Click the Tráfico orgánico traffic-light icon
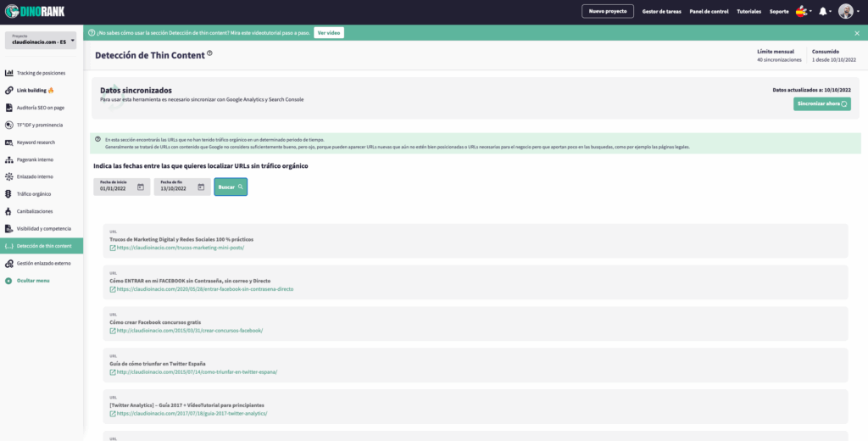 pos(8,194)
